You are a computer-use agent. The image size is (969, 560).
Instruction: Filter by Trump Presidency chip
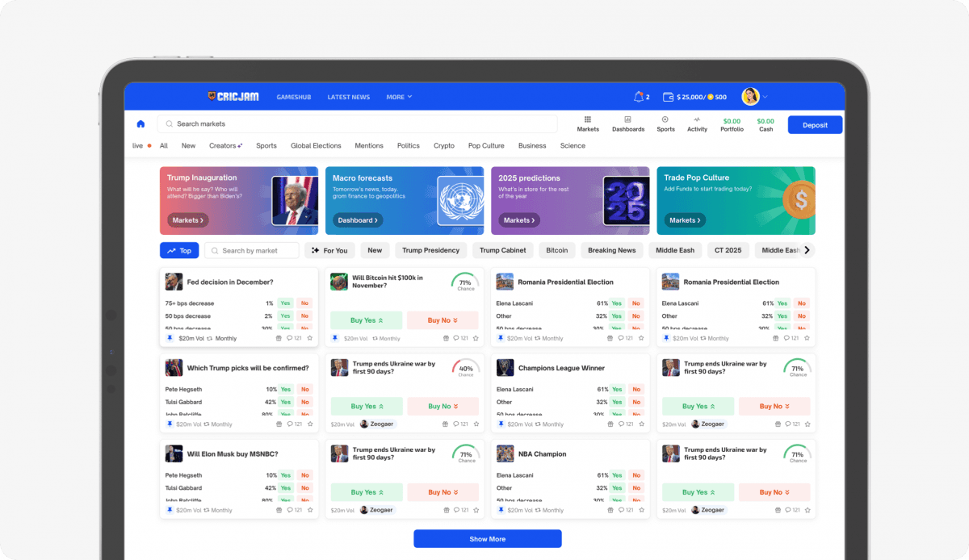430,250
